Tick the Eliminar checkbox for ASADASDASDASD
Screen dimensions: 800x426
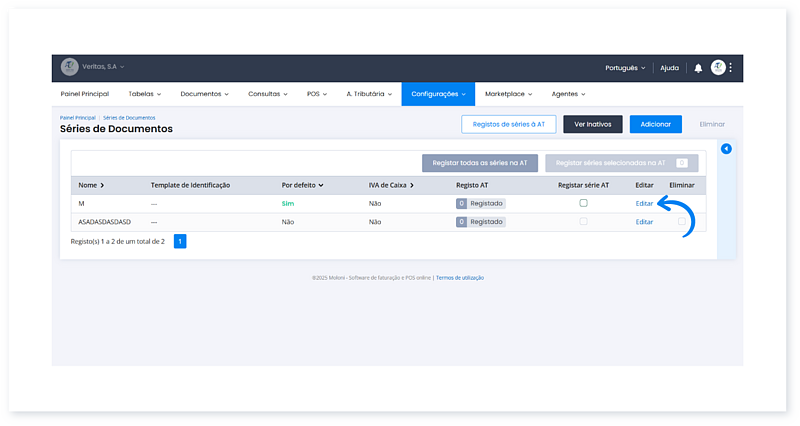click(x=682, y=222)
